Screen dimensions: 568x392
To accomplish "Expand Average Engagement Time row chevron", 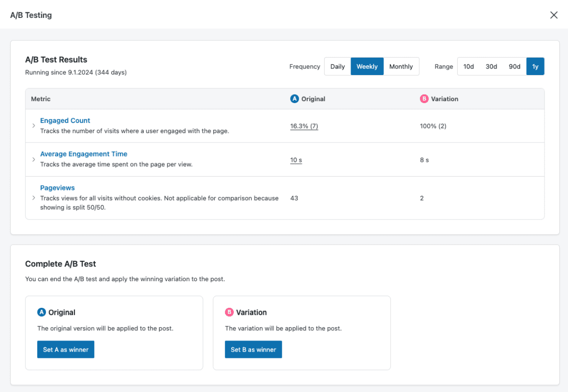I will (x=34, y=159).
